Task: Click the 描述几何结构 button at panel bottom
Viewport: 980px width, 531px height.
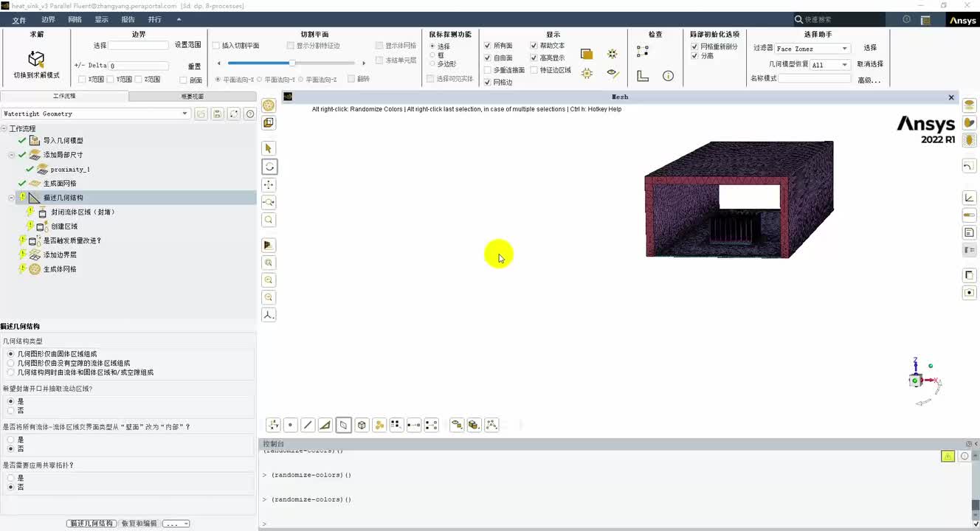Action: click(92, 524)
